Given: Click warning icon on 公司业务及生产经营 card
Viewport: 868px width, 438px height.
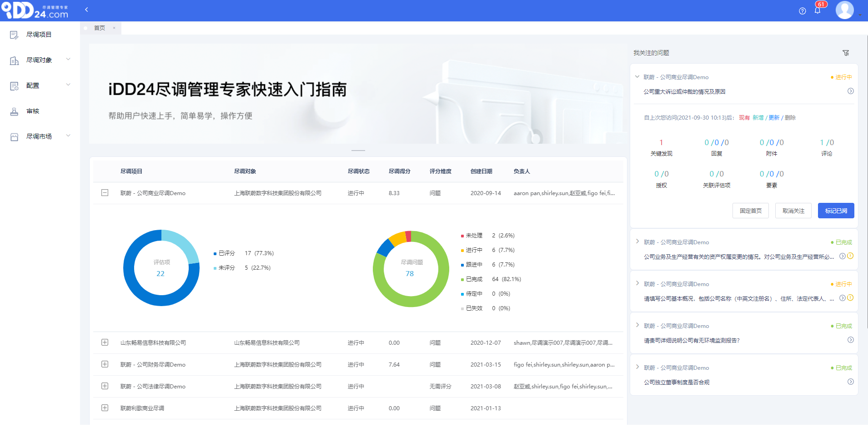Looking at the screenshot, I should click(850, 256).
